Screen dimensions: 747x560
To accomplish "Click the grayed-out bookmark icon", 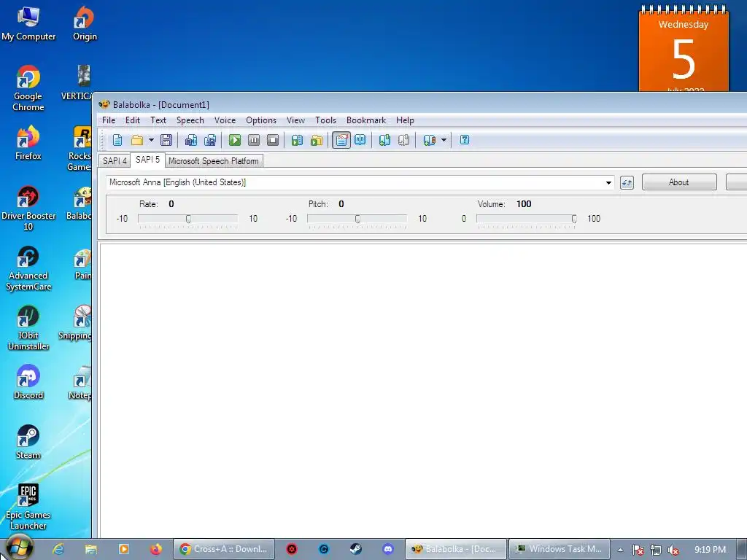I will tap(403, 140).
